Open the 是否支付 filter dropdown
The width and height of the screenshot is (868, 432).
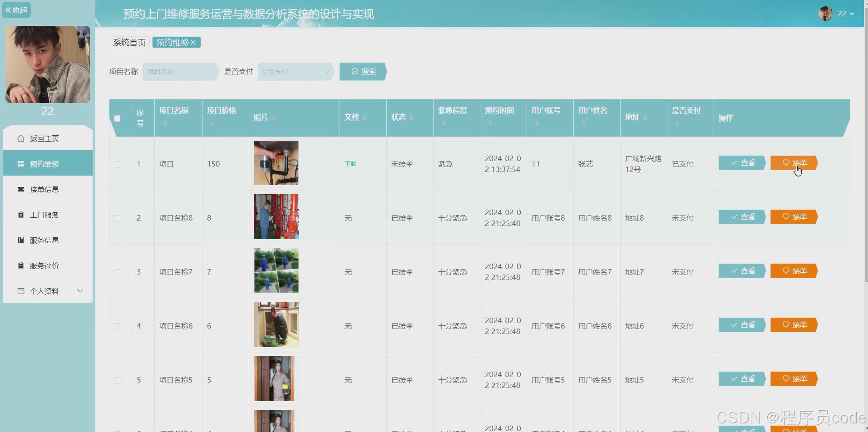pos(296,72)
